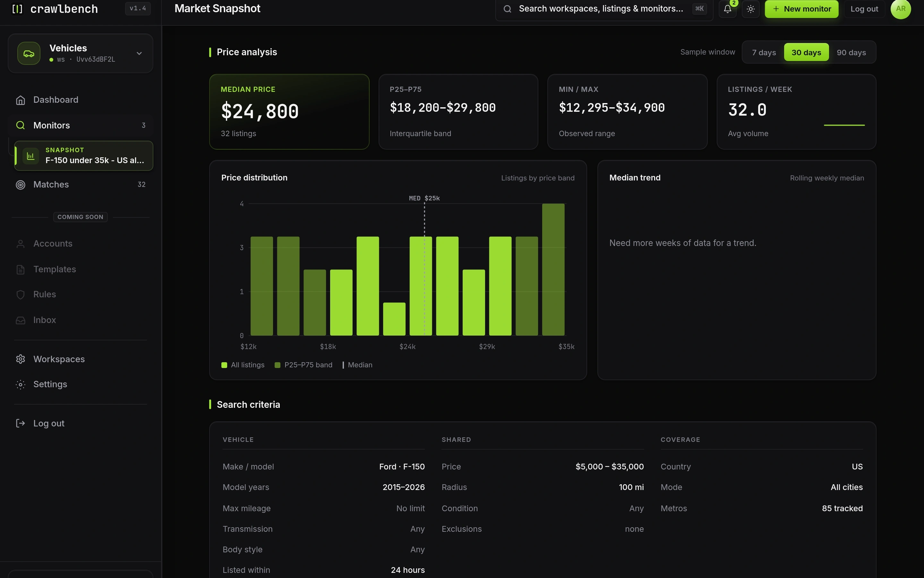Click the Monitors count badge 3
The image size is (924, 578).
[143, 125]
